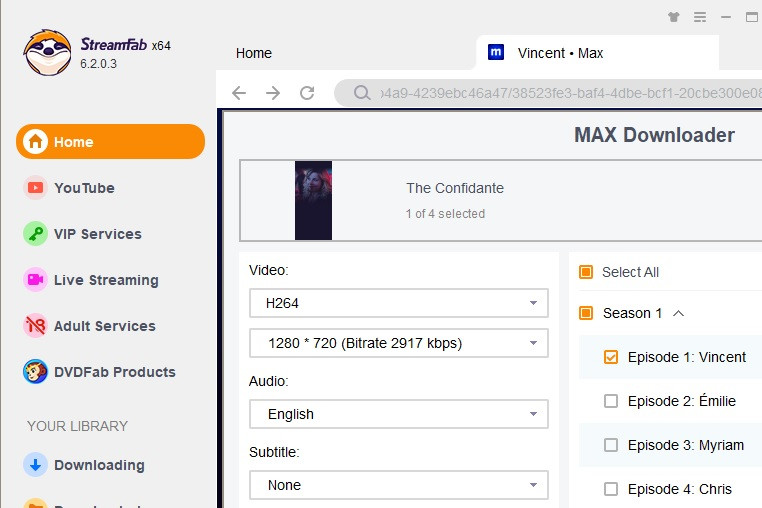Click the YOUR LIBRARY heading

coord(77,426)
